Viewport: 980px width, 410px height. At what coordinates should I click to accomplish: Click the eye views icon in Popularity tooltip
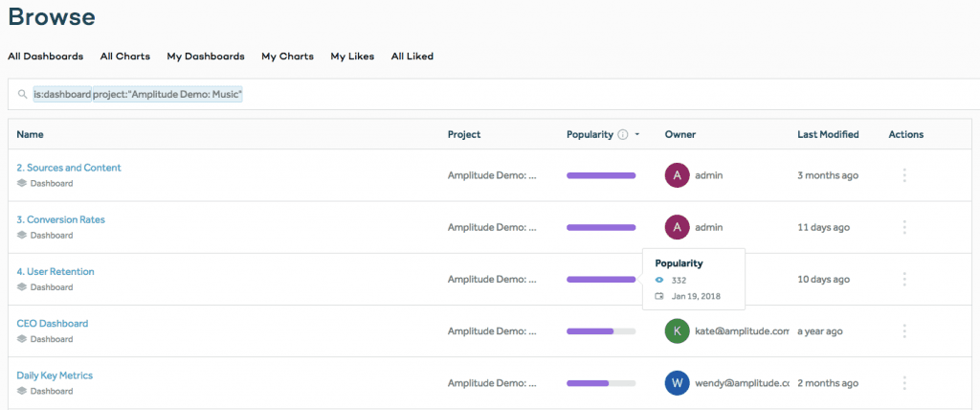click(x=659, y=281)
